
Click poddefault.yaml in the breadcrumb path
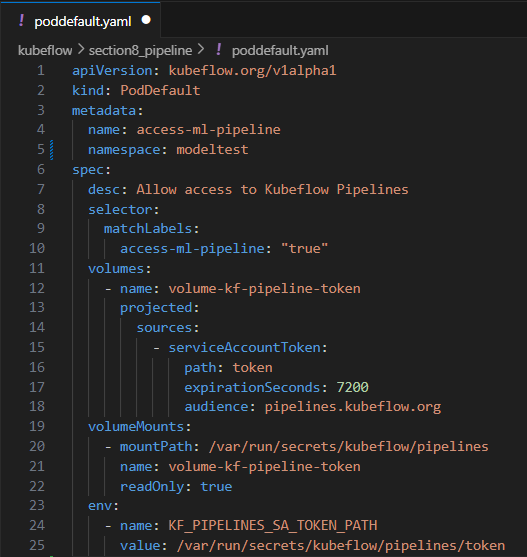tap(280, 50)
